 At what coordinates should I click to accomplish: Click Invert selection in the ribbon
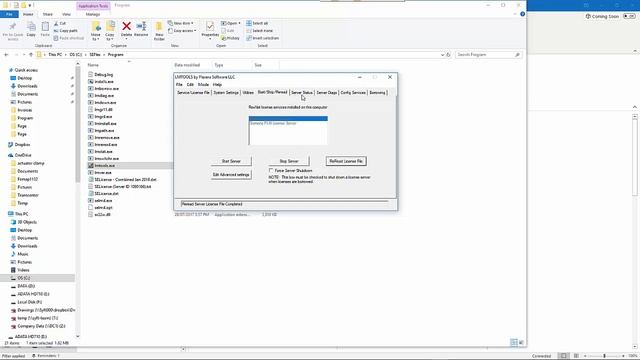click(x=262, y=38)
